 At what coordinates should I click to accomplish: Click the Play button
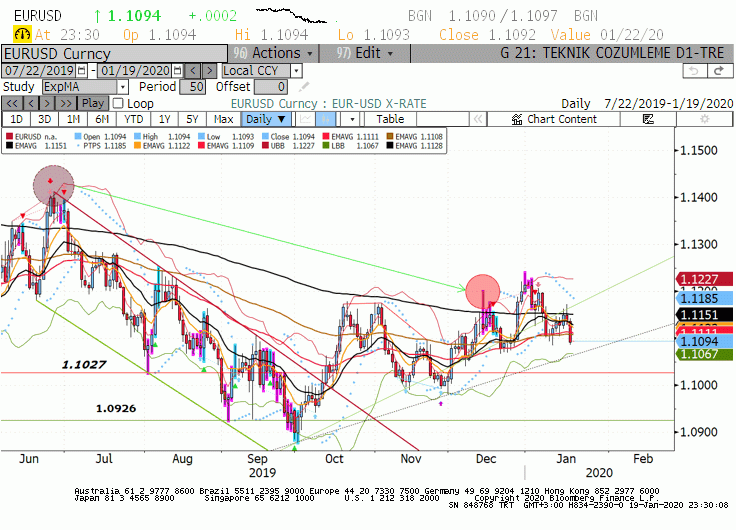tap(93, 103)
